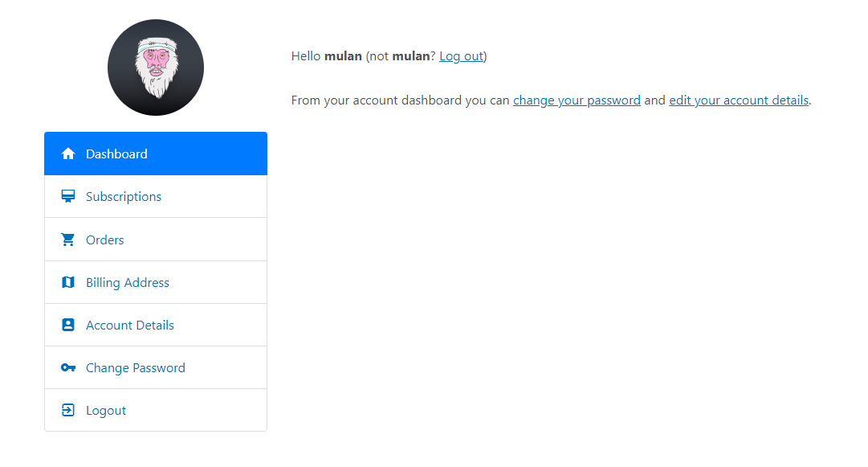Screen dimensions: 868x467
Task: Click the home icon beside Dashboard
Action: [68, 154]
